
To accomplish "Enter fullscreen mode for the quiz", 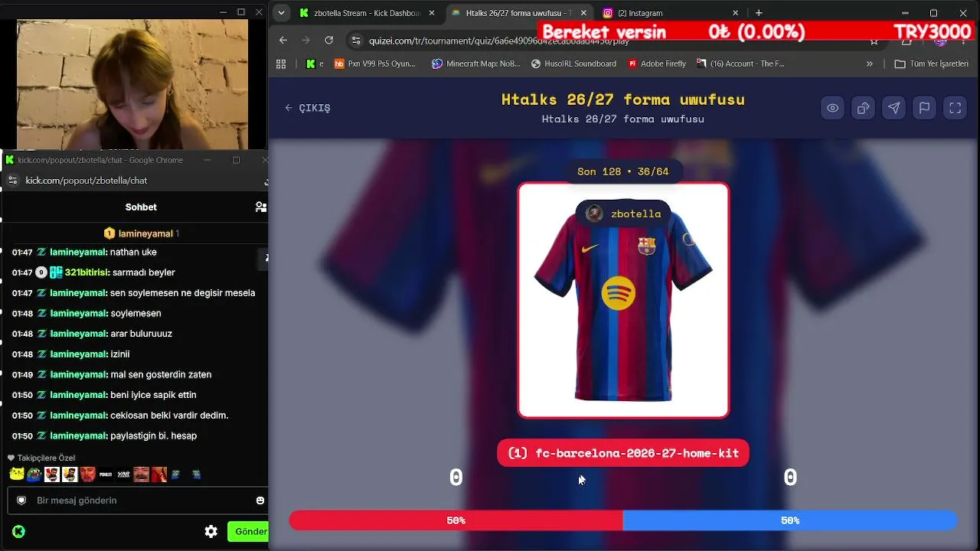I will (955, 108).
